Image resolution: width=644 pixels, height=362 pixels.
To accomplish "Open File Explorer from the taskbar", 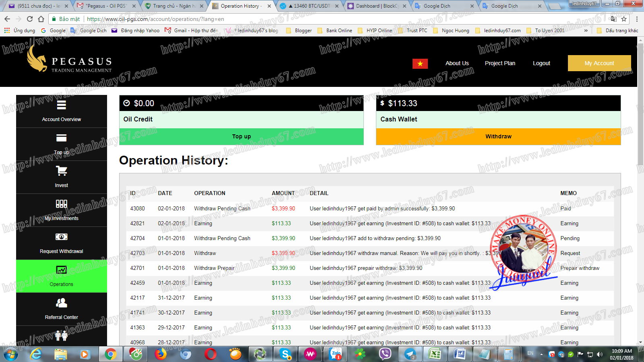I will 61,354.
